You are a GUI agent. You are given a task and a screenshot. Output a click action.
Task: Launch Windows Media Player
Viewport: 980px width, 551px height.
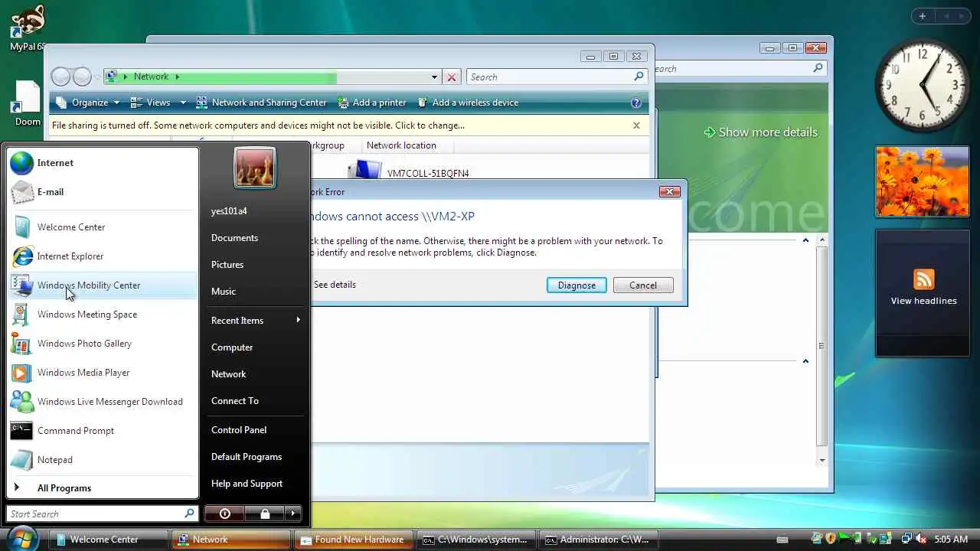tap(102, 373)
